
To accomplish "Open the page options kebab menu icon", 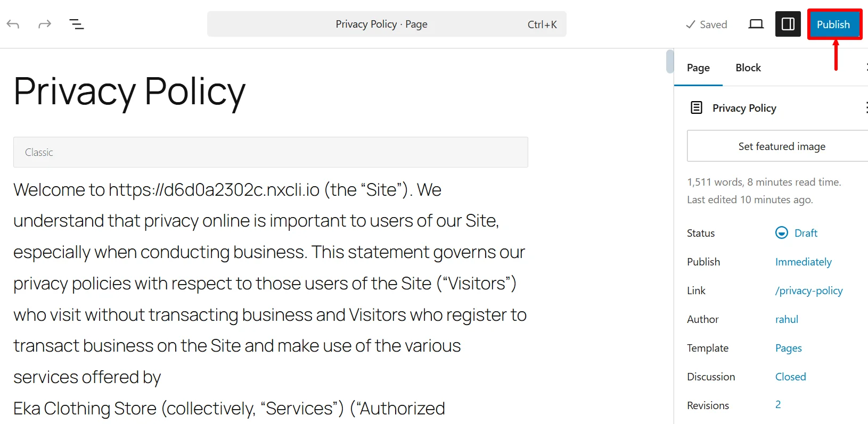I will click(x=866, y=107).
